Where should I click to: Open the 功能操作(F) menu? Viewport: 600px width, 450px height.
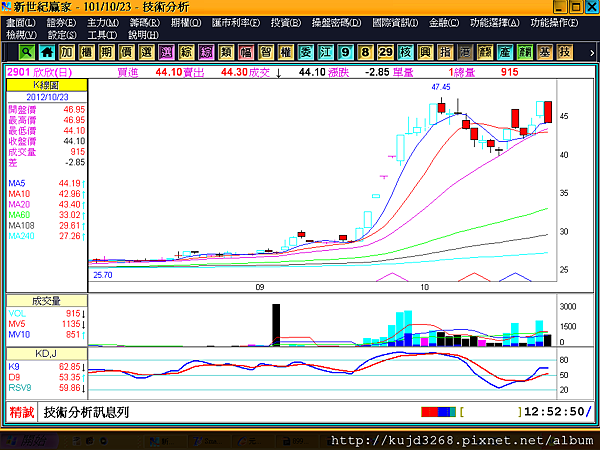[x=554, y=23]
